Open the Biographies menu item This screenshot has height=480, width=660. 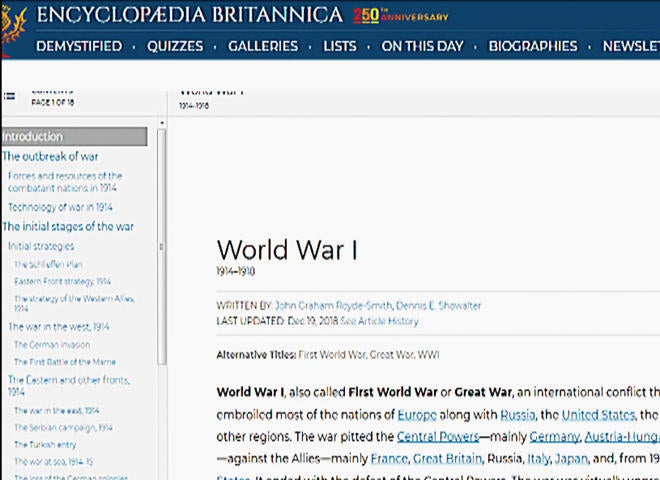pyautogui.click(x=533, y=46)
